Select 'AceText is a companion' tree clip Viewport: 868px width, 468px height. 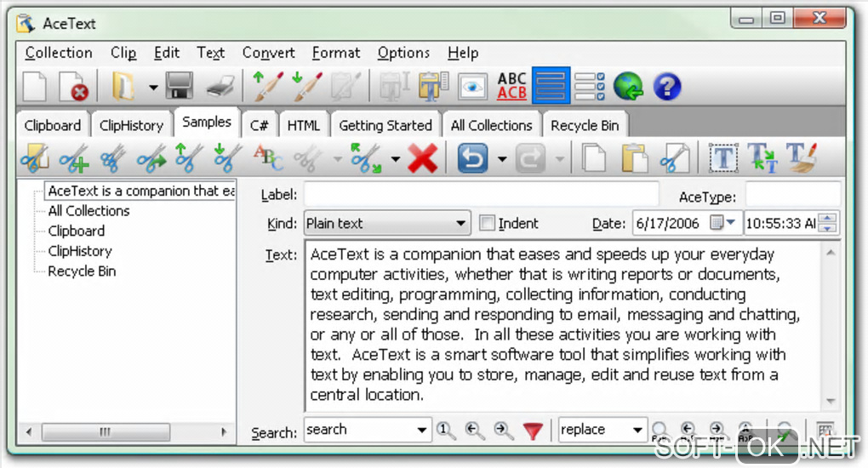click(140, 191)
